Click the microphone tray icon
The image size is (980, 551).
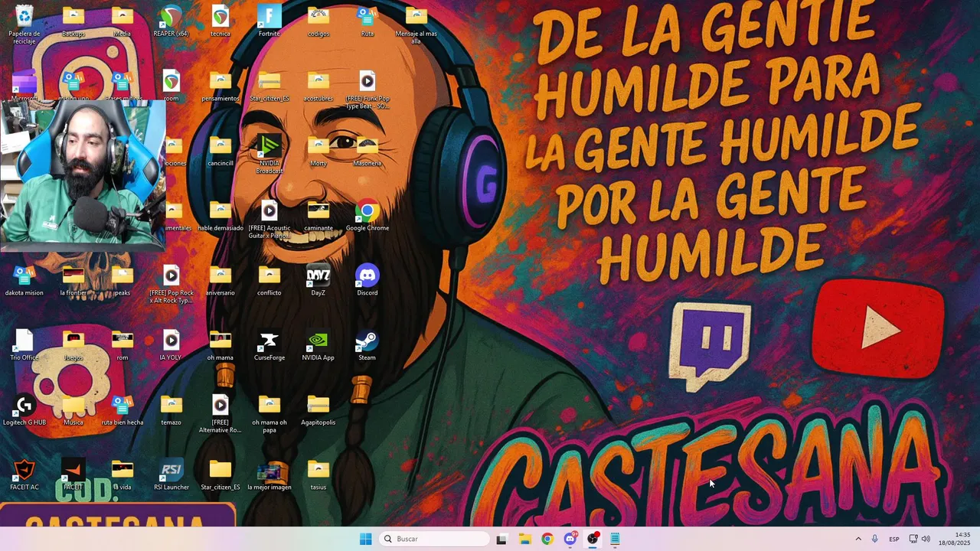pyautogui.click(x=874, y=539)
